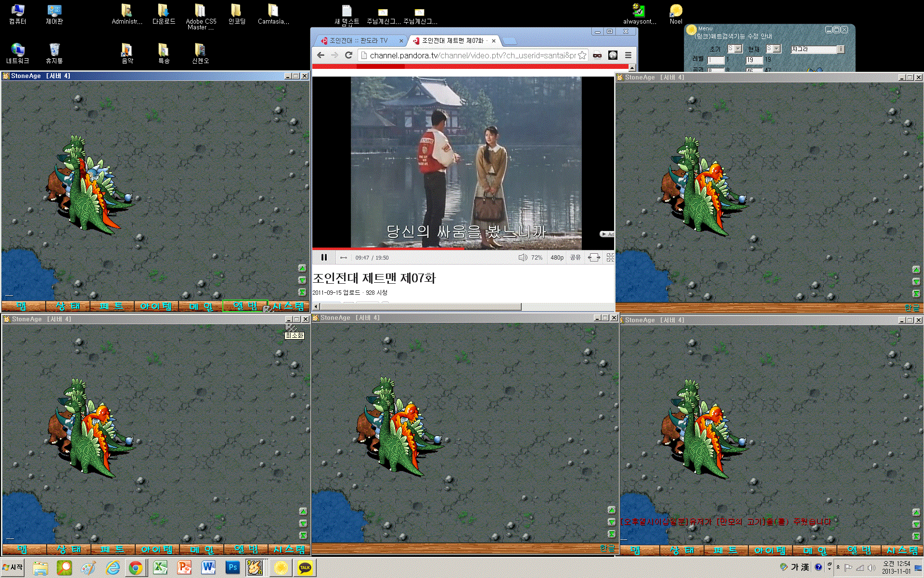The width and height of the screenshot is (924, 578).
Task: Click the Chrome back arrow
Action: [x=321, y=55]
